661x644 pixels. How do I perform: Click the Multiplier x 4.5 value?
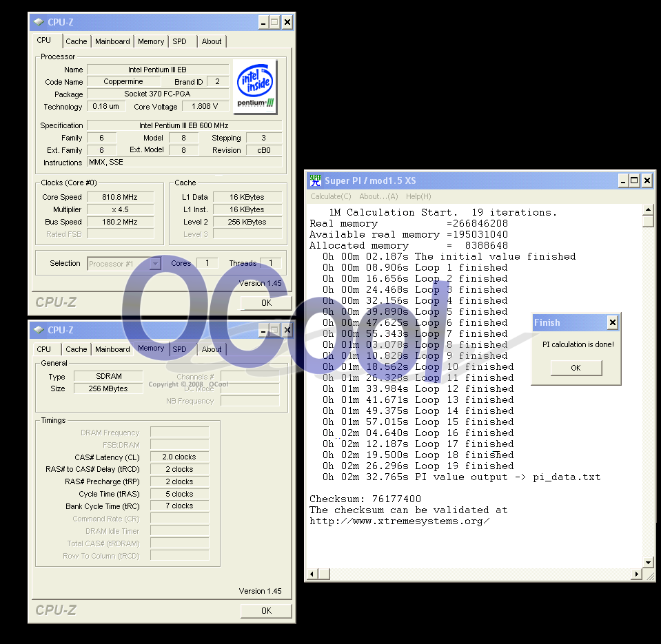(x=120, y=209)
